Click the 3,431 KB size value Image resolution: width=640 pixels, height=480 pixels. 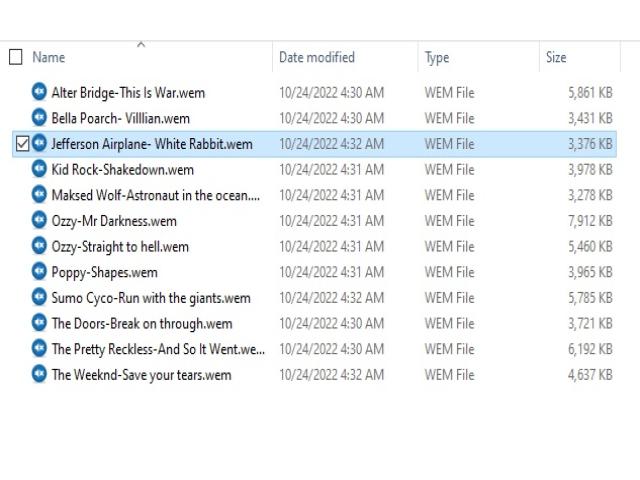click(590, 118)
